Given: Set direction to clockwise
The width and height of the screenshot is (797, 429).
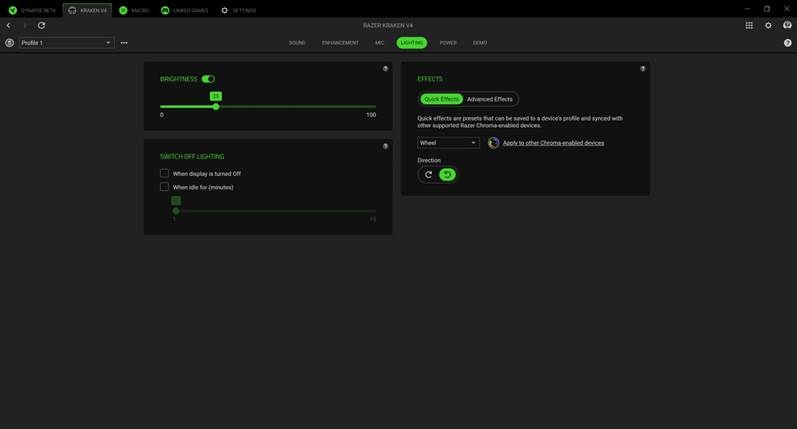Looking at the screenshot, I should tap(428, 175).
